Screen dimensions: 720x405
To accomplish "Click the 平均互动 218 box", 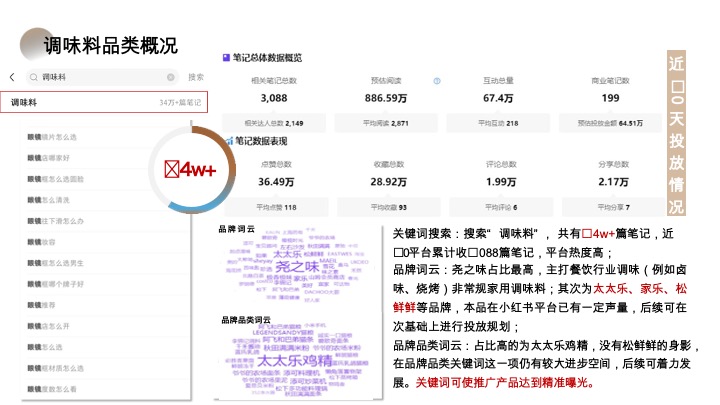I will click(498, 123).
